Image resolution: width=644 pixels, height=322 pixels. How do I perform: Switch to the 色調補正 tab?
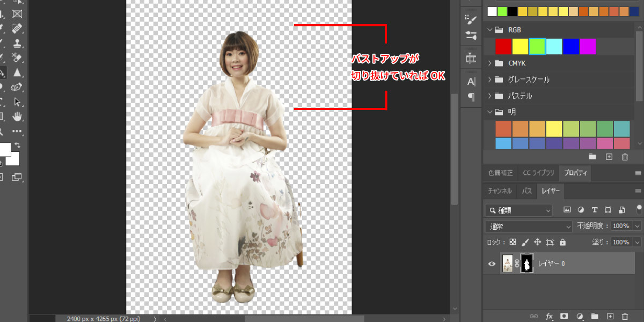click(500, 173)
